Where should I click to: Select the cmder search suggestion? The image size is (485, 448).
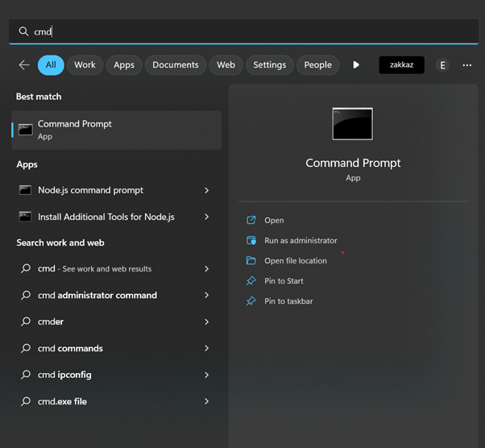tap(51, 321)
